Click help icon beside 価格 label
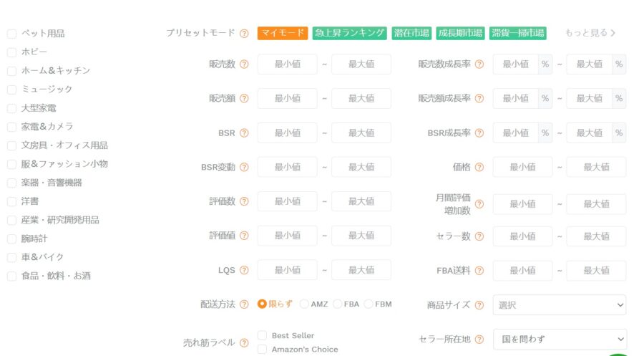 click(479, 167)
